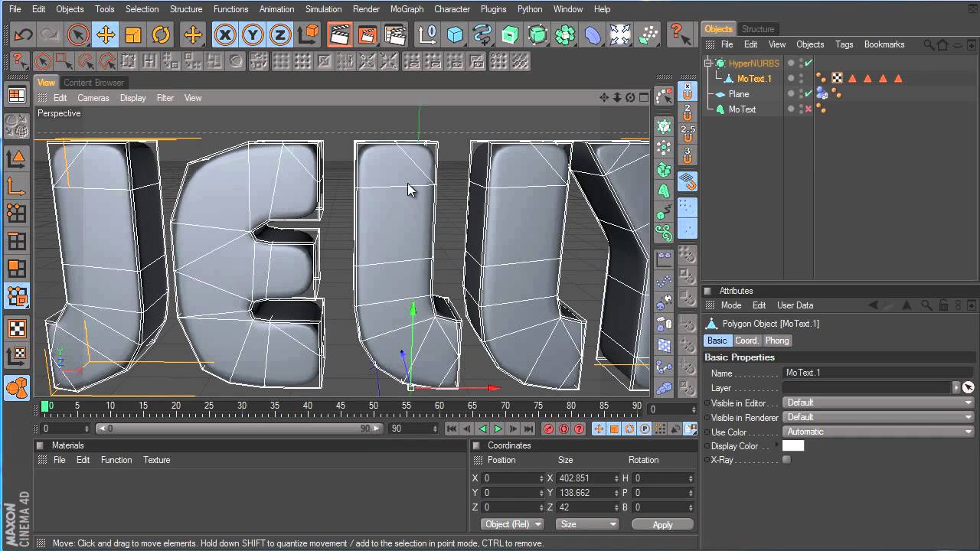The height and width of the screenshot is (551, 980).
Task: Toggle Z axis lock
Action: 280,34
